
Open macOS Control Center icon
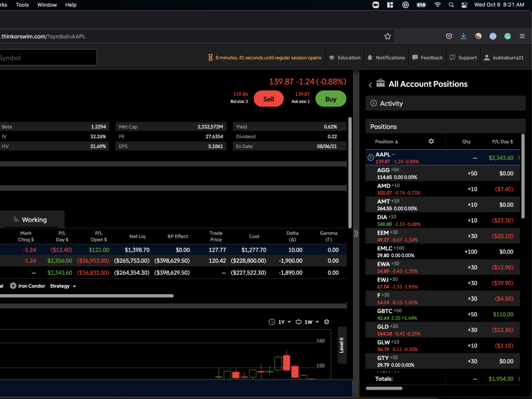click(x=464, y=5)
